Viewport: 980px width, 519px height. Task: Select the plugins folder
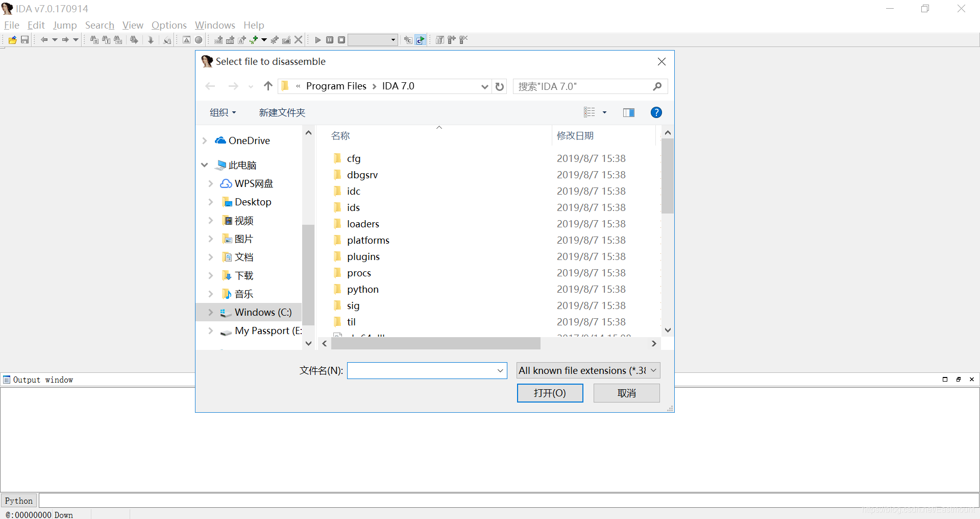363,256
